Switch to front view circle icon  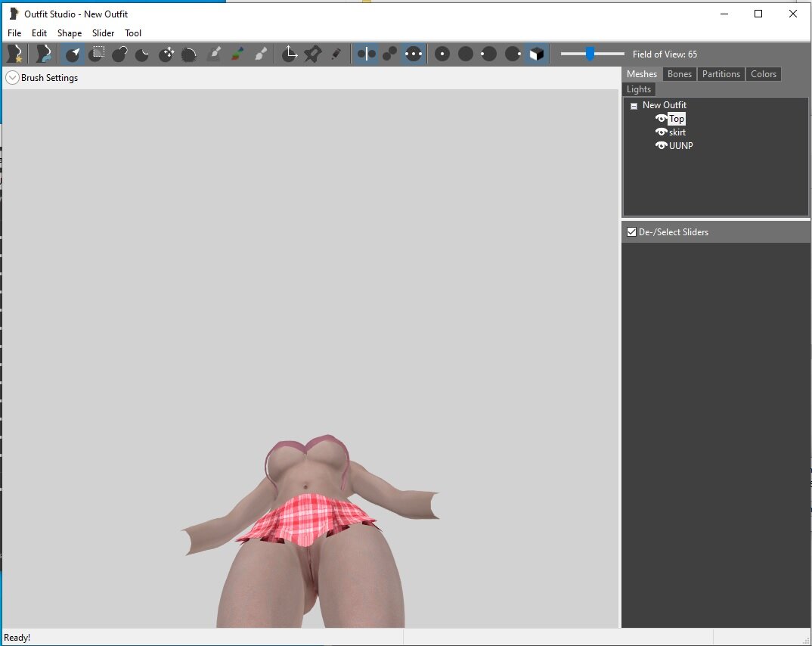[442, 54]
